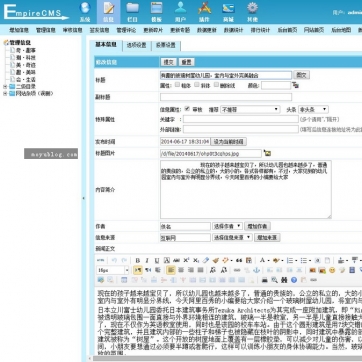
Task: Click the 设为当前时间 button
Action: [x=229, y=142]
